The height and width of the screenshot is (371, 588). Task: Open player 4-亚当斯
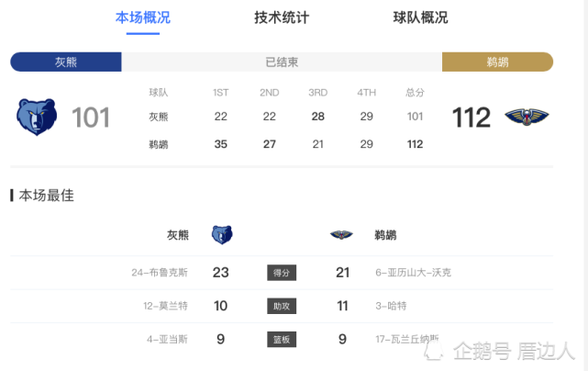(167, 340)
